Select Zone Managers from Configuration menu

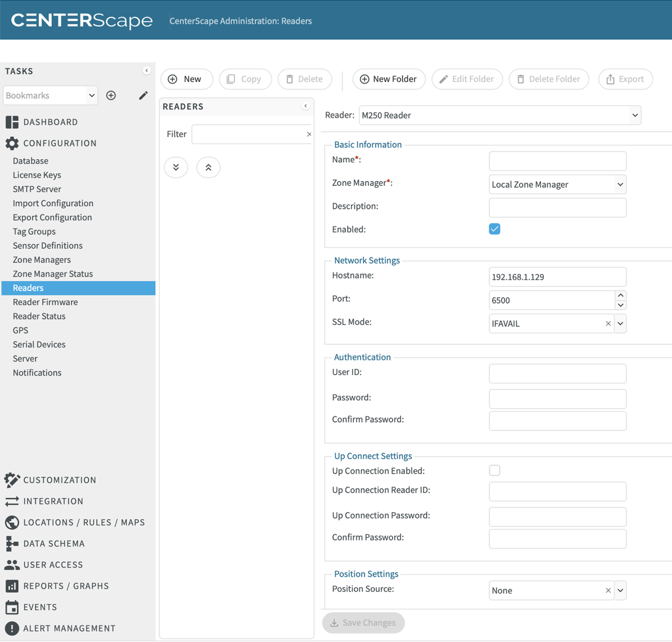42,260
